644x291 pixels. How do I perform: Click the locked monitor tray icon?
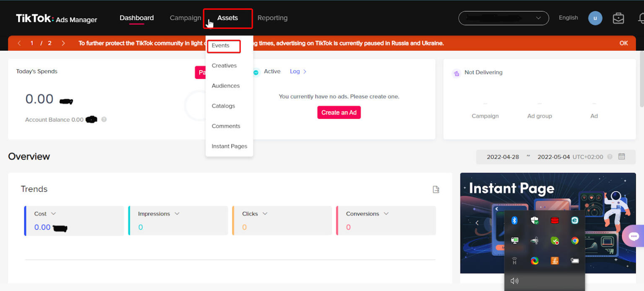(514, 241)
